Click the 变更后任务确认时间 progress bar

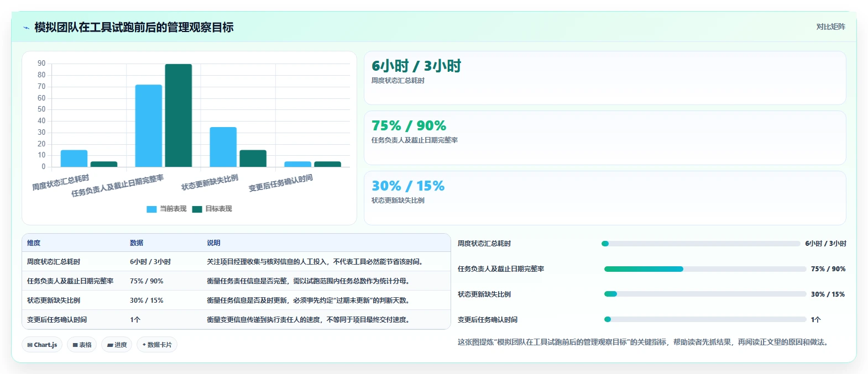point(705,319)
